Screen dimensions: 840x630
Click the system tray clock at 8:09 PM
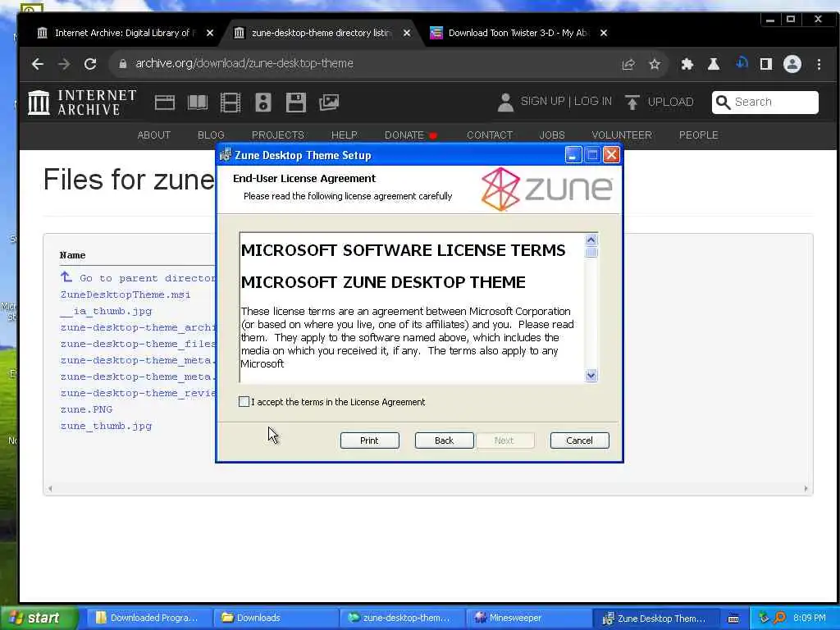(809, 618)
